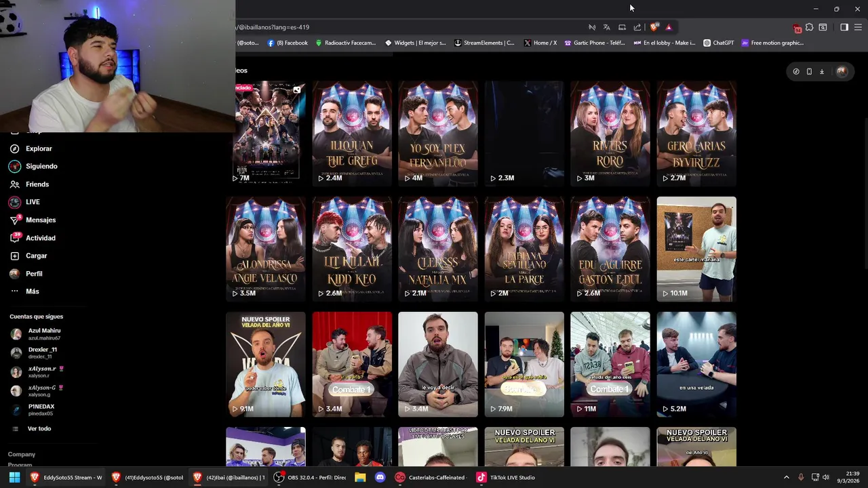868x488 pixels.
Task: Open the LIVE section icon
Action: [x=15, y=202]
